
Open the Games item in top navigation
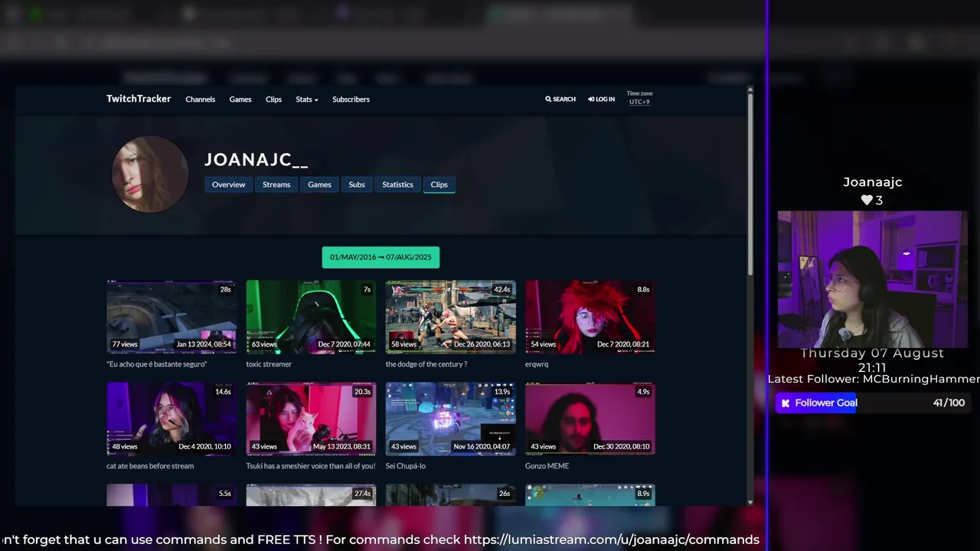coord(240,99)
